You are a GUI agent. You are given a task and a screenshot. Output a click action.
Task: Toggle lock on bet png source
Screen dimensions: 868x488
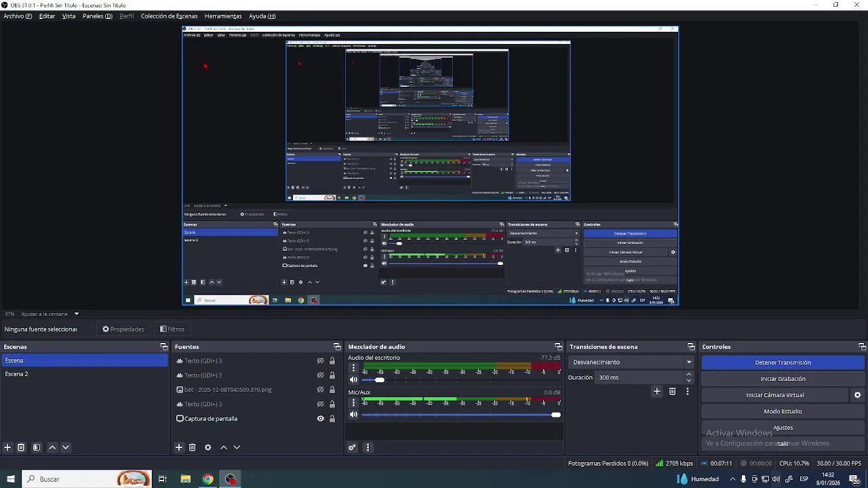[332, 390]
